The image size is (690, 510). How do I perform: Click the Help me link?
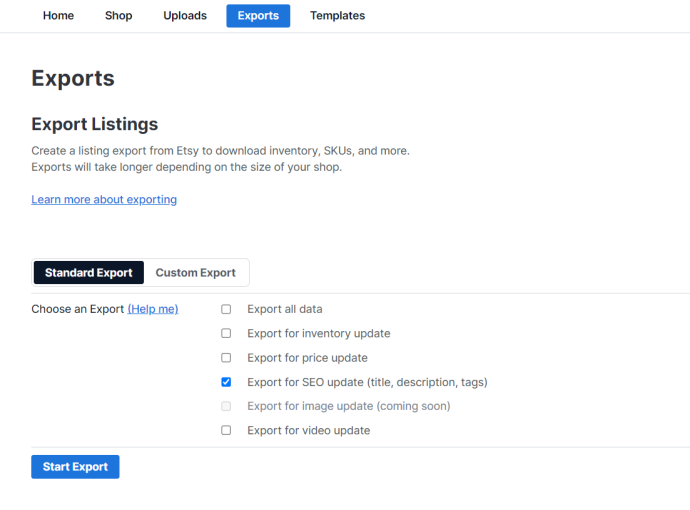tap(153, 309)
